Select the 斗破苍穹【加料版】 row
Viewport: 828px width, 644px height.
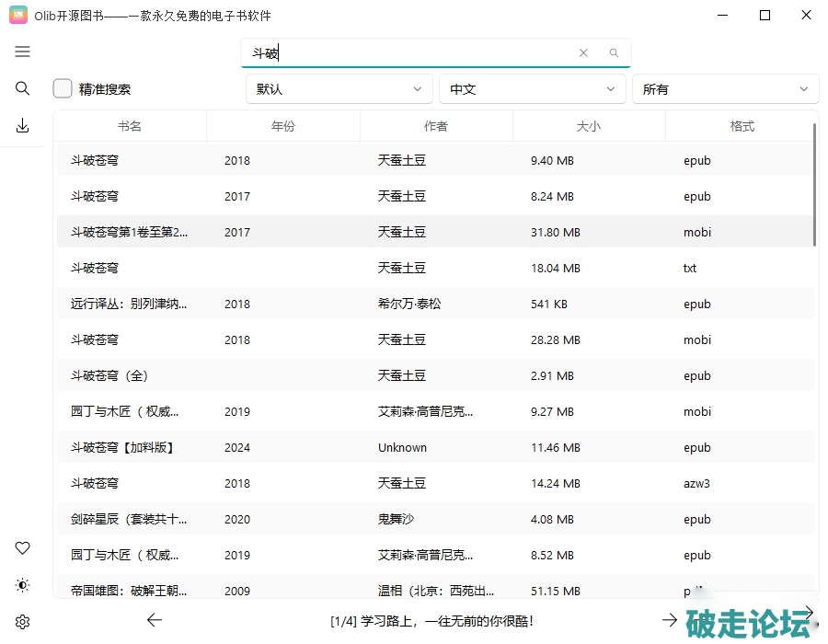coord(123,448)
